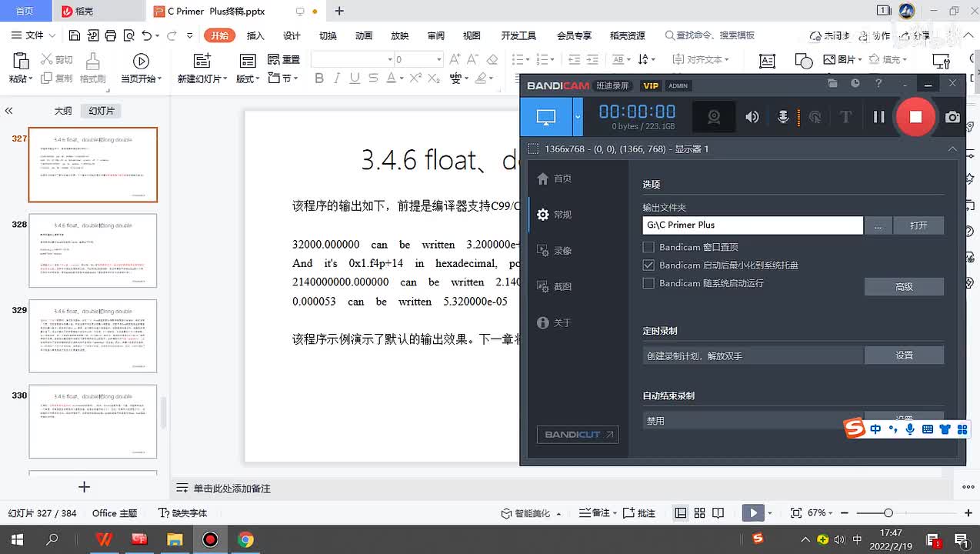Click Open (打开) output folder button
980x554 pixels.
point(918,225)
